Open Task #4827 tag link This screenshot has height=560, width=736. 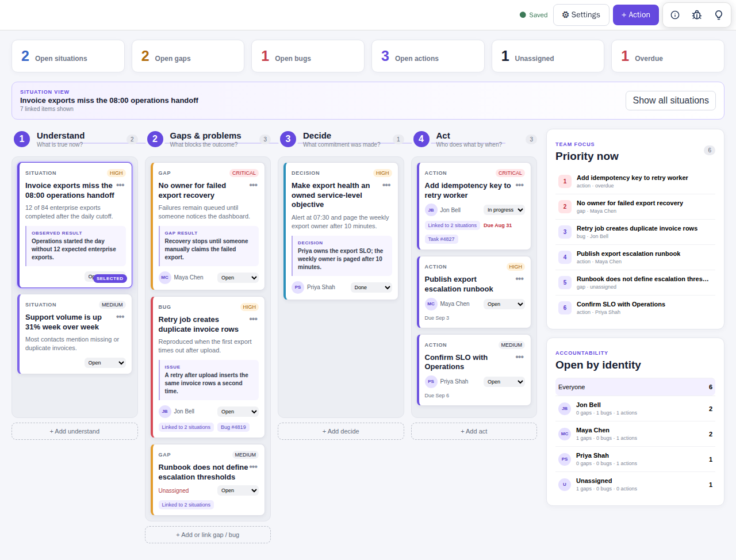(441, 239)
